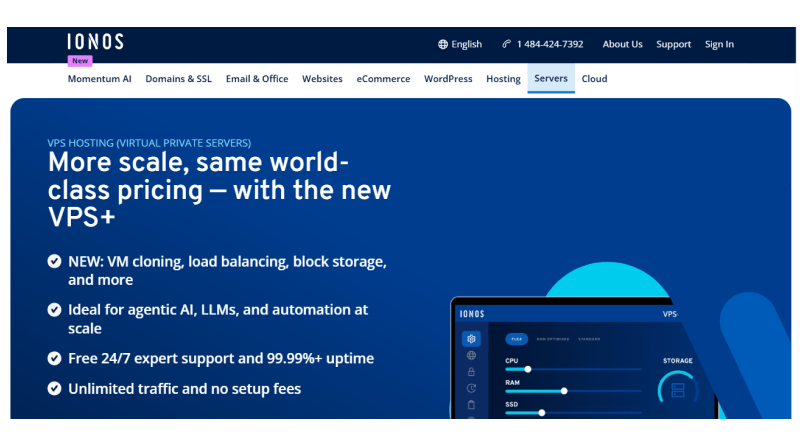The image size is (800, 445).
Task: Click the STORAGE server gauge icon
Action: coord(678,390)
